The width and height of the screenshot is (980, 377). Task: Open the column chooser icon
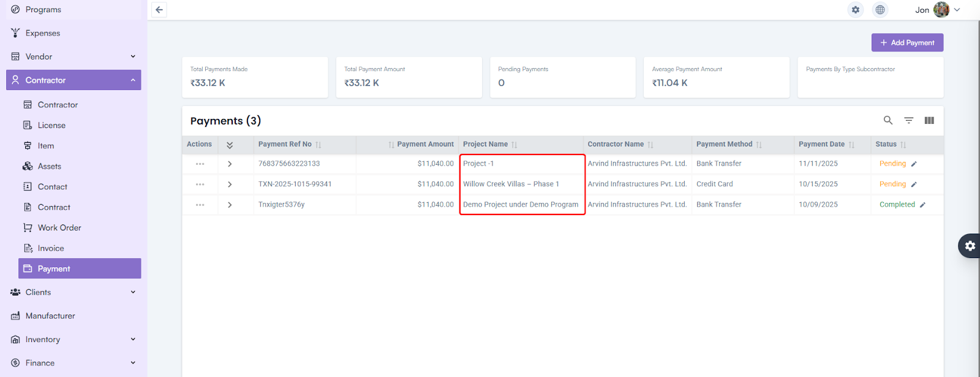[x=929, y=120]
